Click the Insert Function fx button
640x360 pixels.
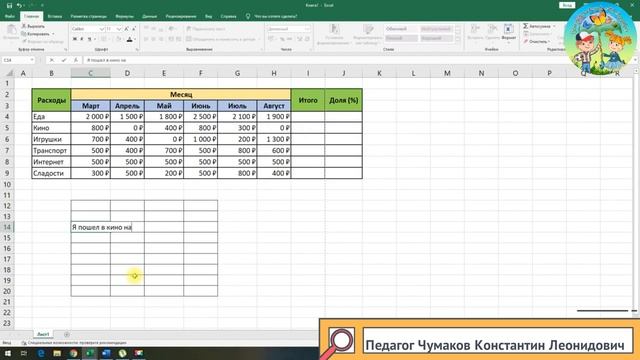coord(76,60)
